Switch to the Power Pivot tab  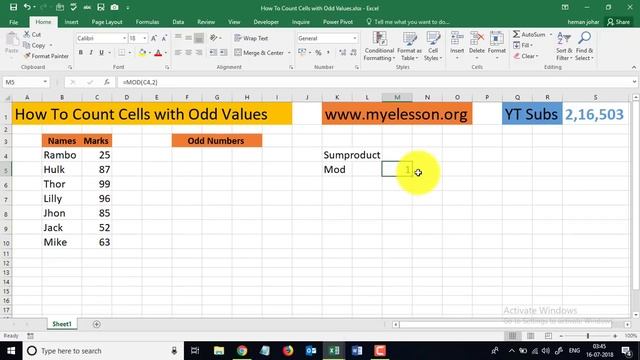pyautogui.click(x=338, y=22)
